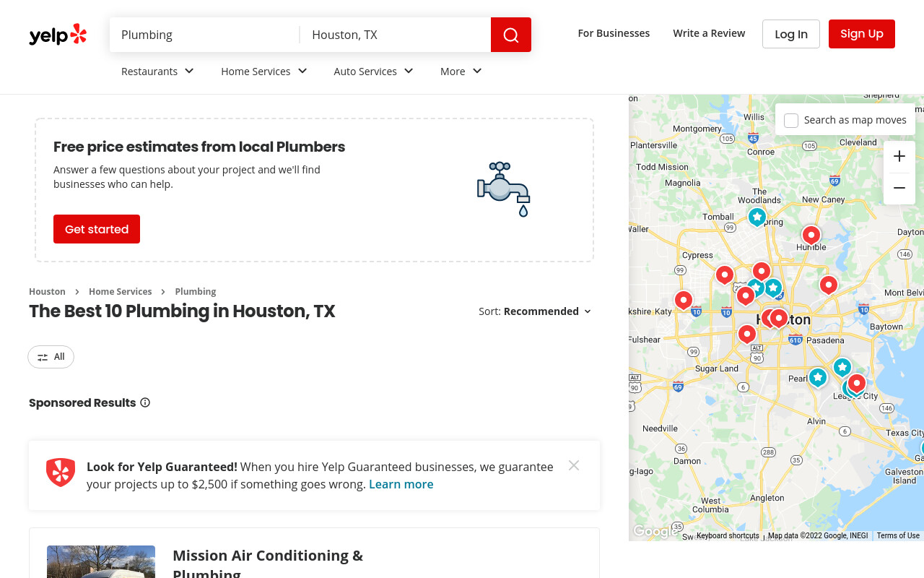924x578 pixels.
Task: Open the Mission Air Conditioning thumbnail
Action: [101, 562]
